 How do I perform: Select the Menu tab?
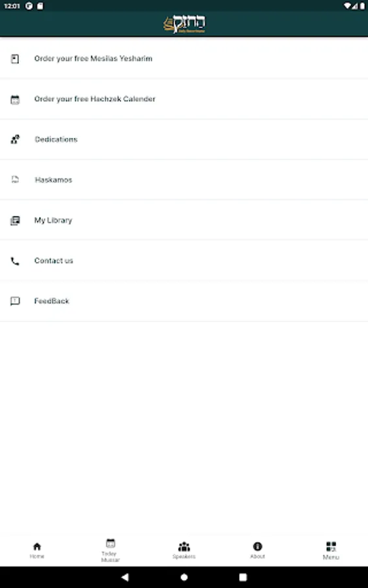coord(331,551)
